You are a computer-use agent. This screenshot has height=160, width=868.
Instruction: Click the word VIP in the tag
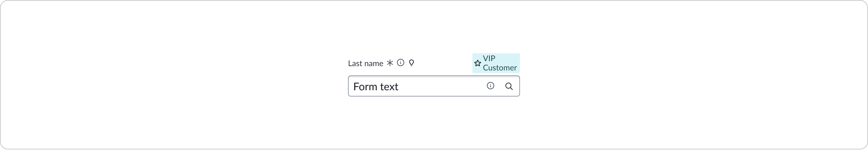(489, 58)
